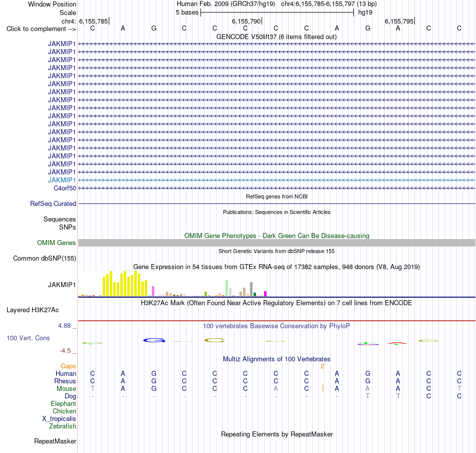476x453 pixels.
Task: Open '100 vertebrates Basewise Conservation by PhyloP' title
Action: 276,326
